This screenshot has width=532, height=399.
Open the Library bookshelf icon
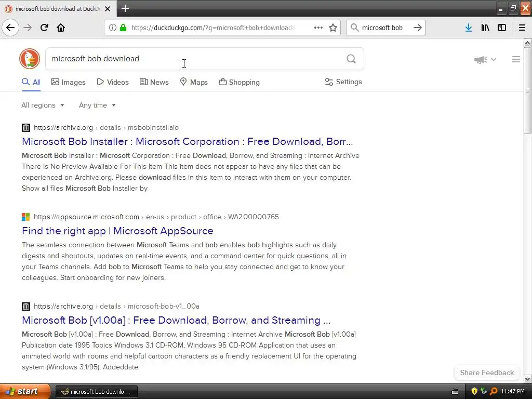tap(485, 28)
